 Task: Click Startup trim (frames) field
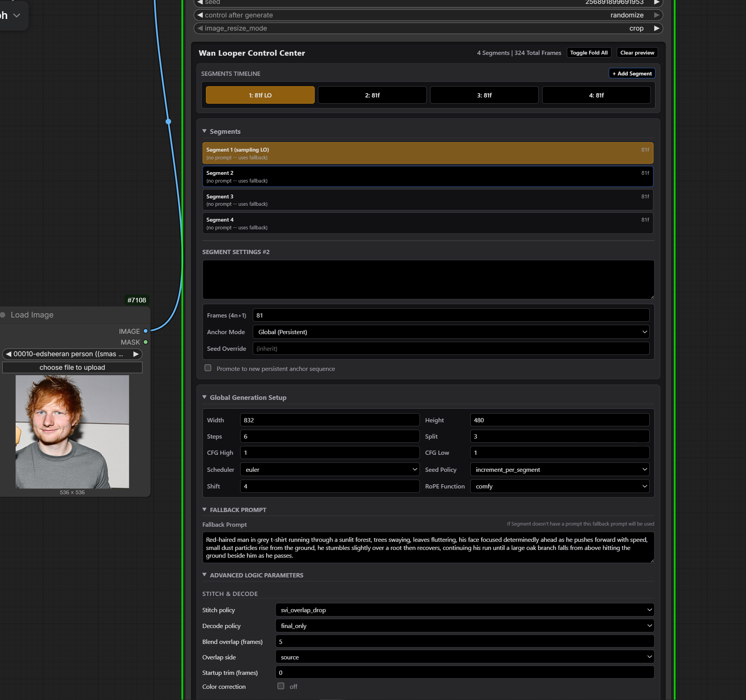click(465, 673)
